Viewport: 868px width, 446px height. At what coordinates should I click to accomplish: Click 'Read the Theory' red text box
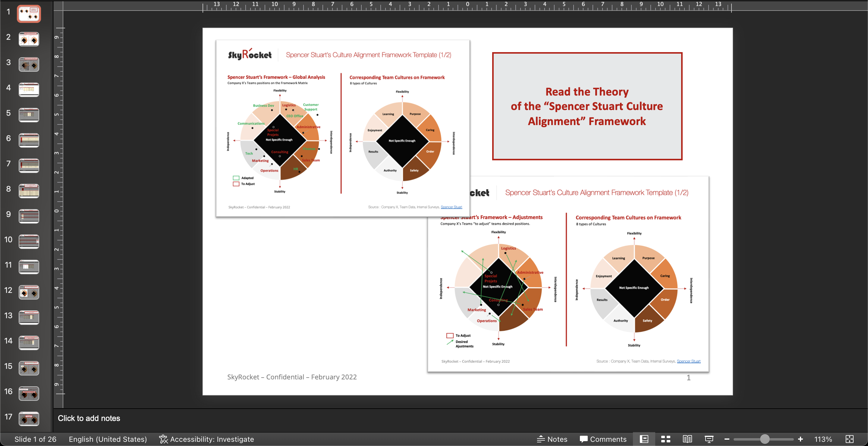(587, 106)
